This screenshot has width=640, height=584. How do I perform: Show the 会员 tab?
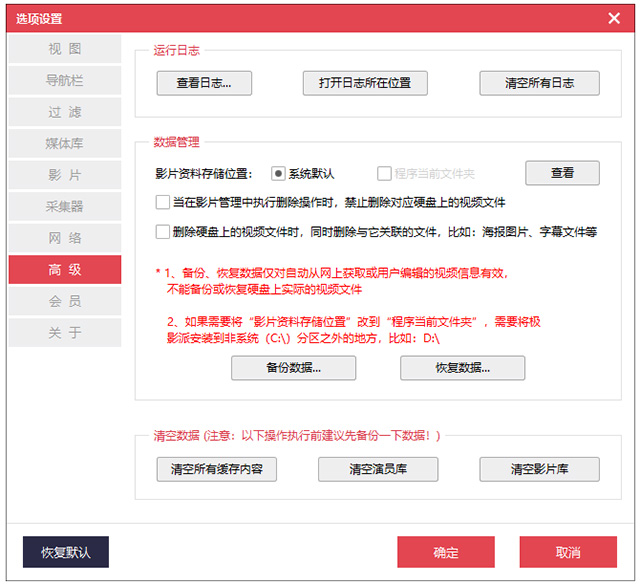(65, 301)
